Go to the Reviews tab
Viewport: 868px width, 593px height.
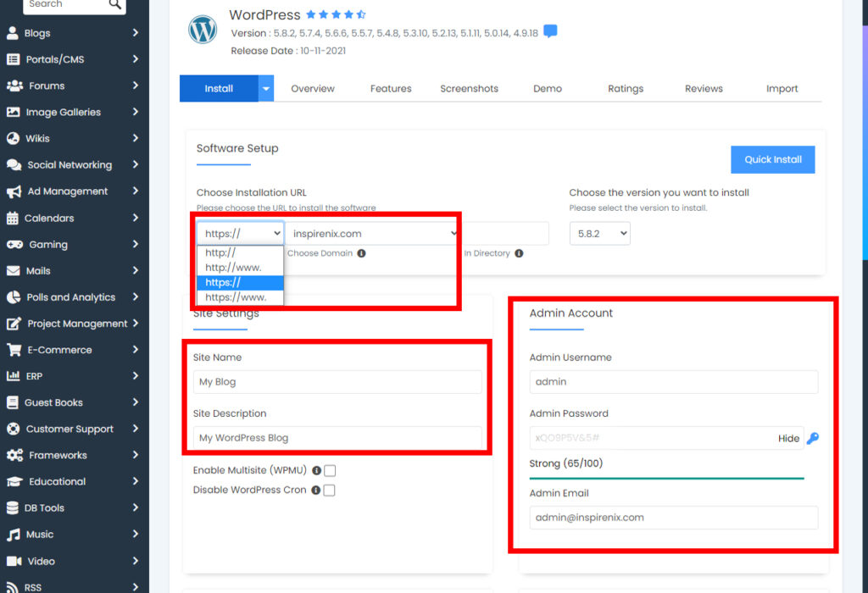click(704, 88)
